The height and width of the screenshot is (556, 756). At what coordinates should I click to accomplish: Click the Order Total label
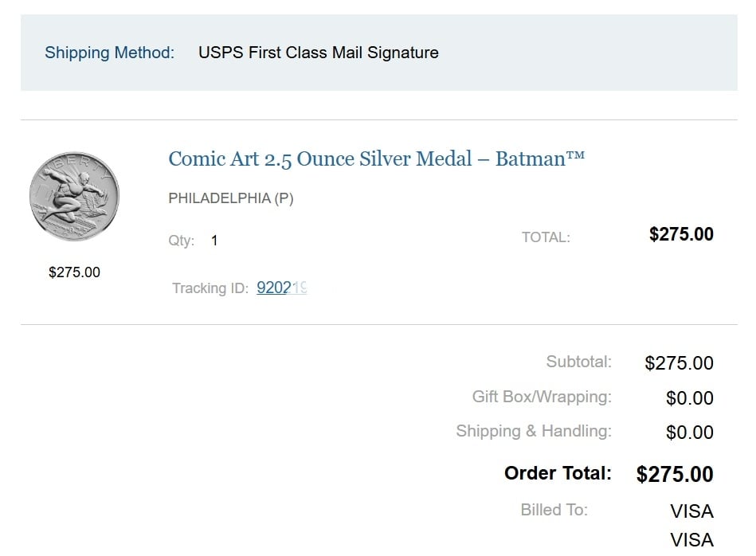click(558, 473)
